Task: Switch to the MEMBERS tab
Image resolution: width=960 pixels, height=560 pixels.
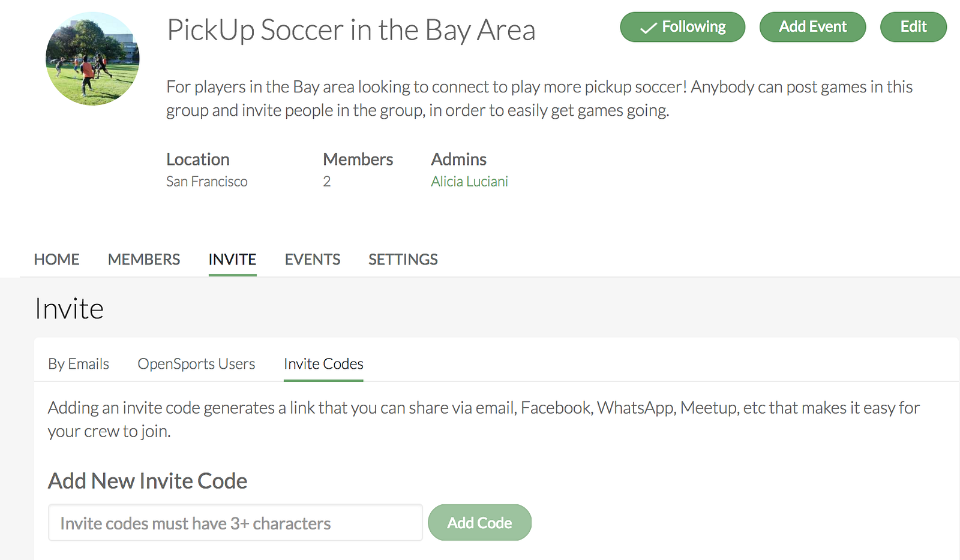Action: click(143, 260)
